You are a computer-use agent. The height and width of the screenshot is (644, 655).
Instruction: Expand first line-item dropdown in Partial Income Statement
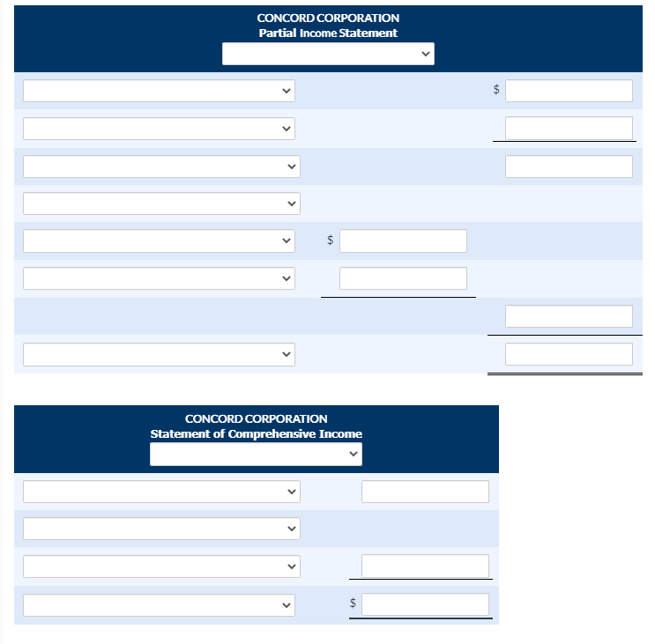click(x=159, y=91)
